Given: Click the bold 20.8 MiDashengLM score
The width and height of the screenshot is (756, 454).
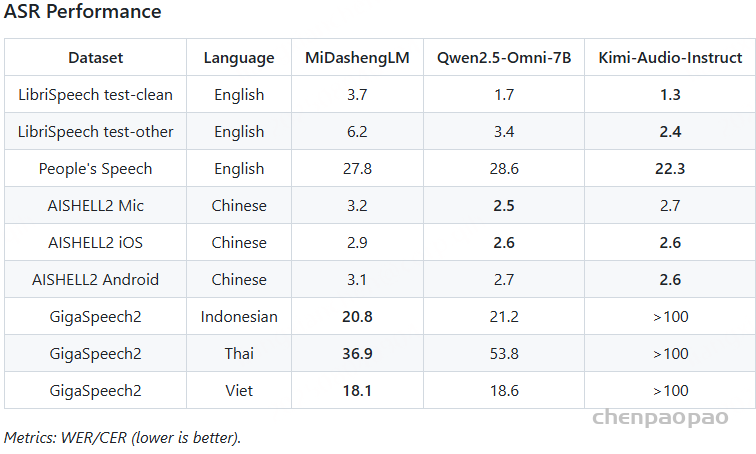Looking at the screenshot, I should (x=357, y=317).
